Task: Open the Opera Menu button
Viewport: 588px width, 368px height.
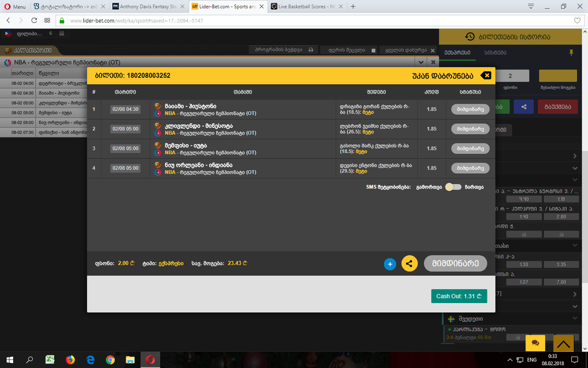Action: [15, 6]
